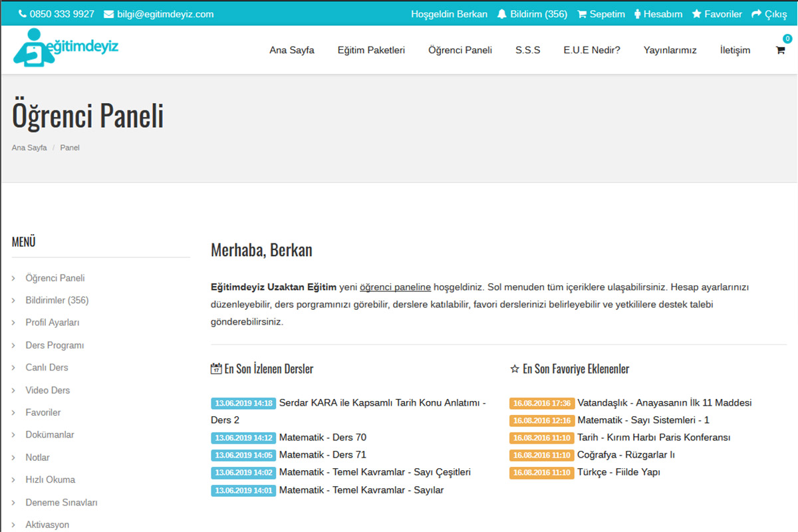Viewport: 798px width, 532px height.
Task: Open the shopping cart icon in navbar
Action: click(x=780, y=51)
